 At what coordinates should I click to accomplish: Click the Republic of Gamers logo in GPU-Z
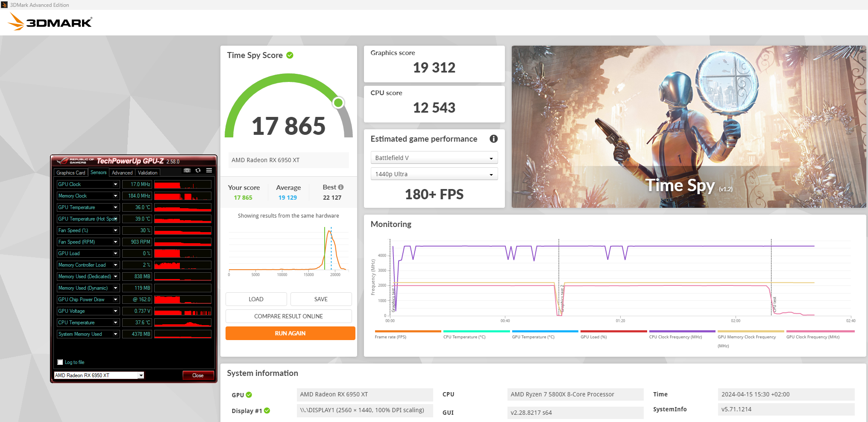coord(75,161)
